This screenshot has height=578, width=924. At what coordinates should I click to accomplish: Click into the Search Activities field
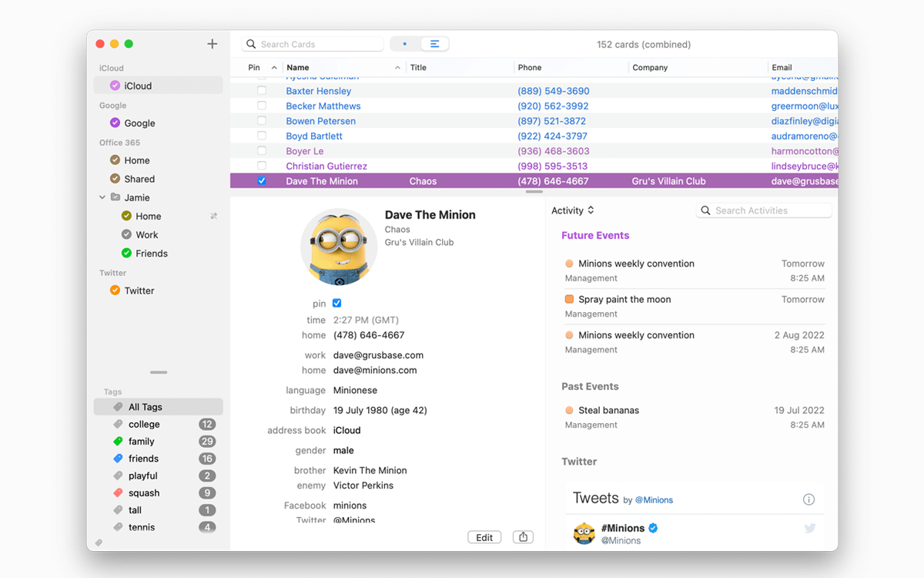pyautogui.click(x=764, y=210)
